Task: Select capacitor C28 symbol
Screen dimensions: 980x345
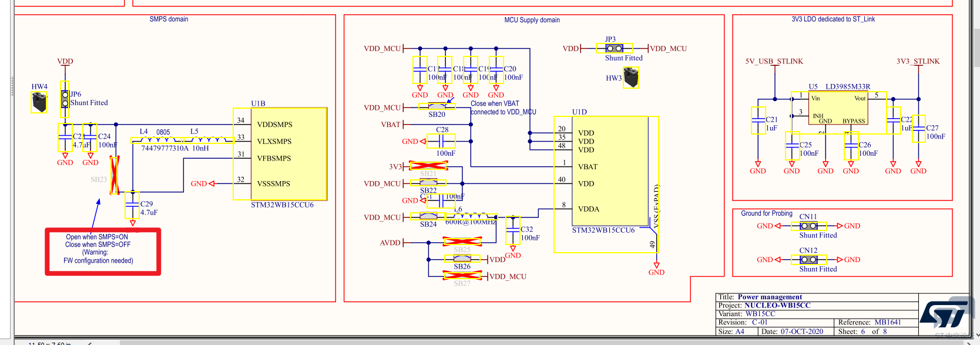Action: [441, 141]
